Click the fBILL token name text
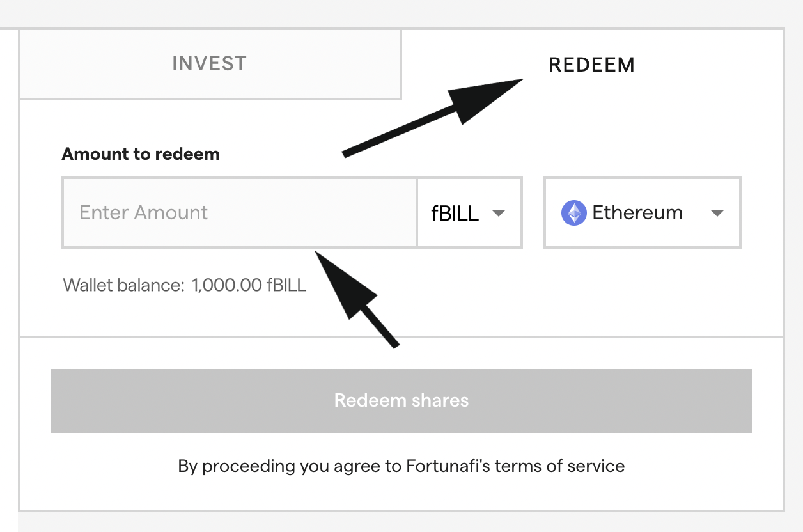The image size is (803, 532). 455,214
